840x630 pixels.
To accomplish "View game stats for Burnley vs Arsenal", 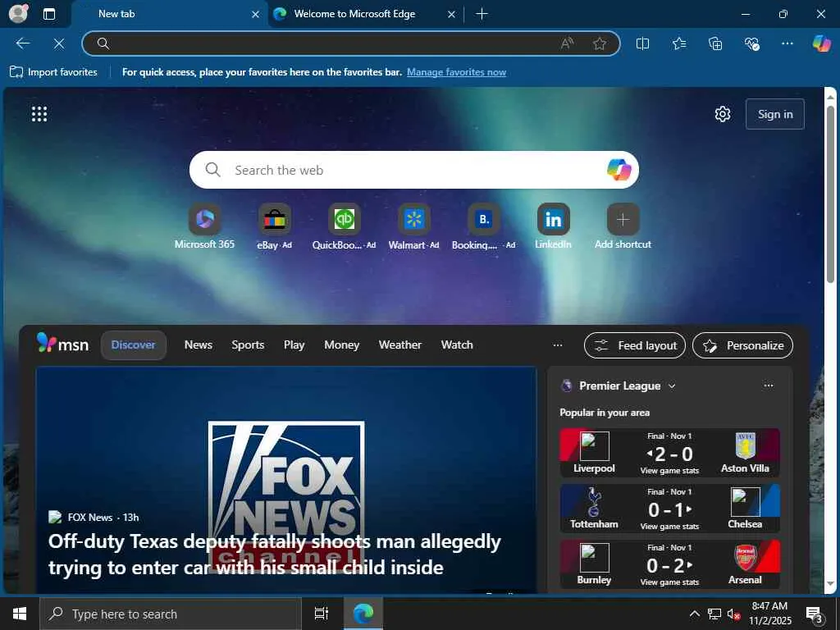I will coord(669,582).
